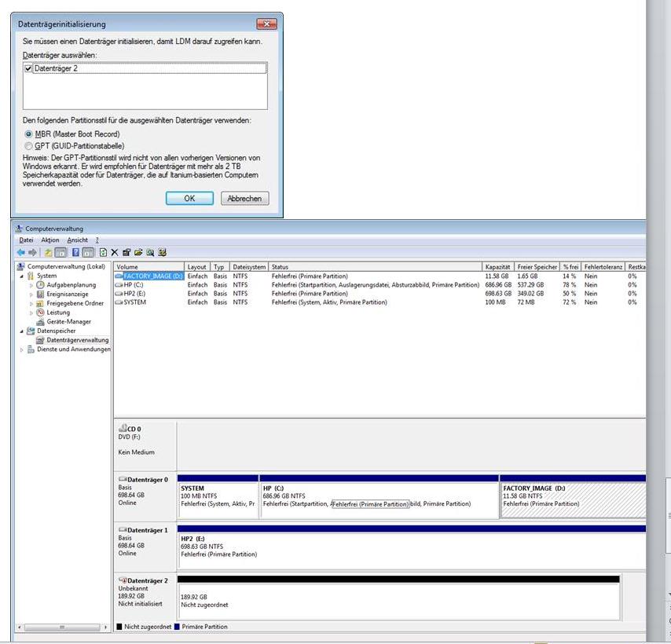Viewport: 671px width, 644px height.
Task: Expand the Leistung node
Action: (31, 313)
